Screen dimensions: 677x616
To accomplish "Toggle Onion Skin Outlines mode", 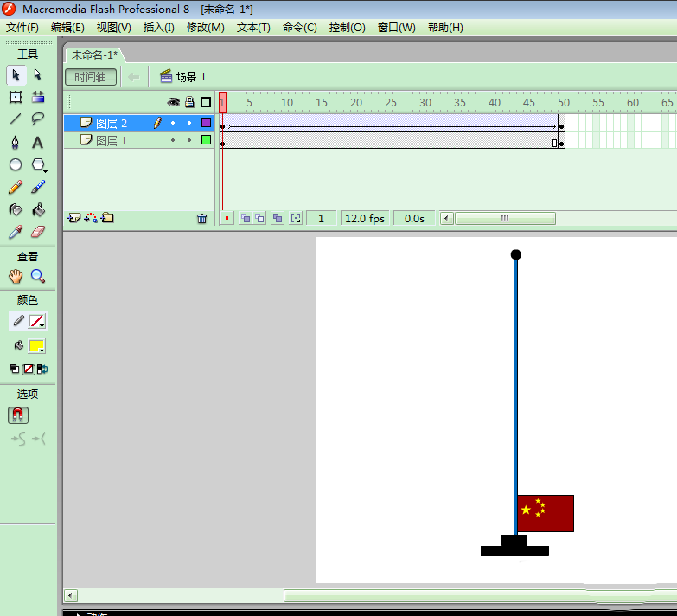I will pos(260,219).
